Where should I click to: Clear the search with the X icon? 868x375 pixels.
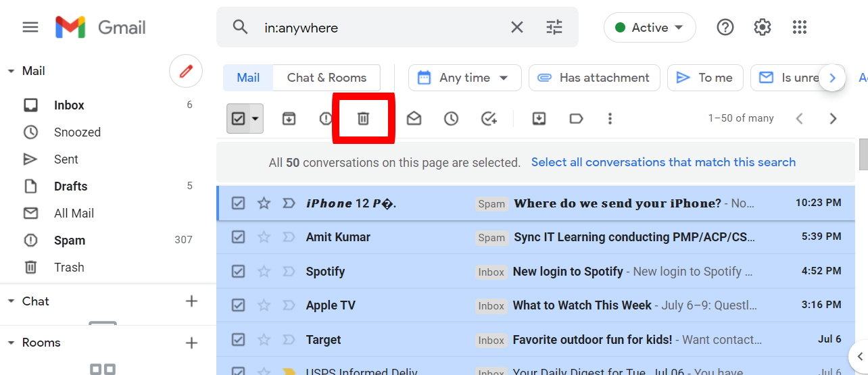[x=516, y=27]
